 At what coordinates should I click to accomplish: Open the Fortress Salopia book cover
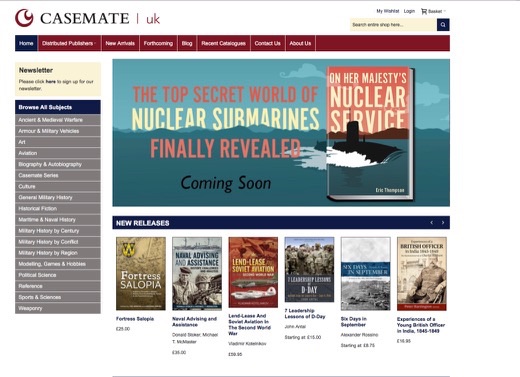pos(141,274)
